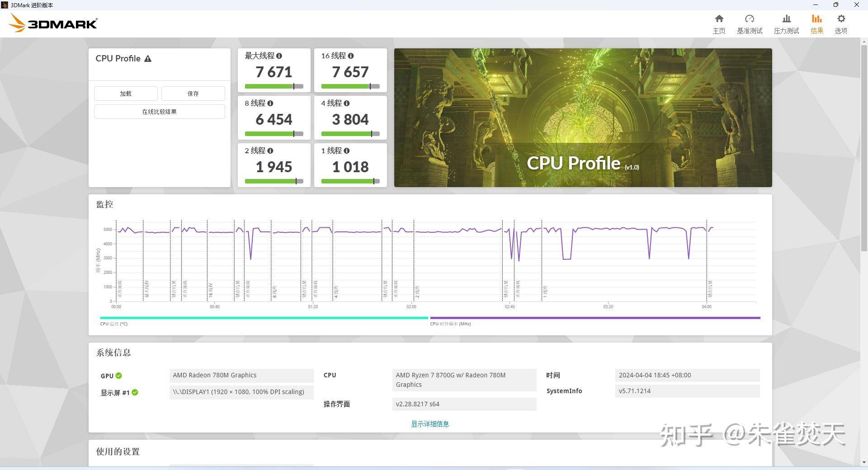Toggle the CPU 时钟频率 legend line

pyautogui.click(x=595, y=318)
